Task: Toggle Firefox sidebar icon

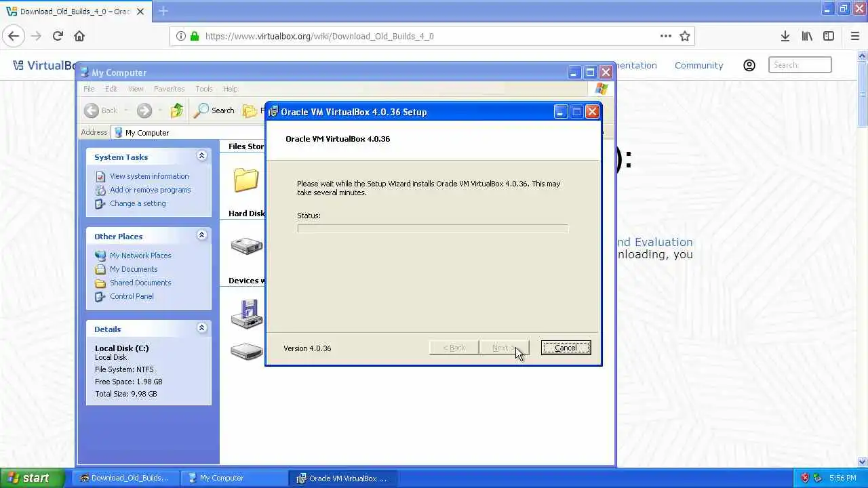Action: [829, 36]
